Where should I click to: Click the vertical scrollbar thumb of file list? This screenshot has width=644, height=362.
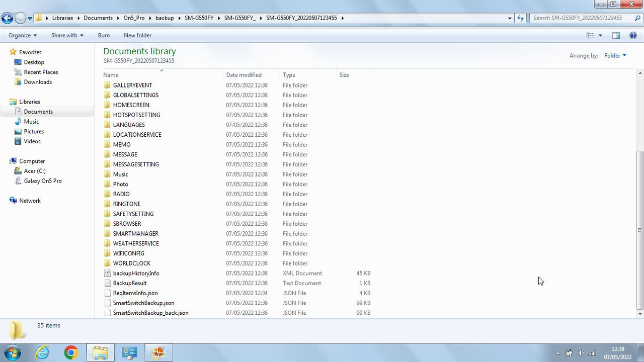640,230
